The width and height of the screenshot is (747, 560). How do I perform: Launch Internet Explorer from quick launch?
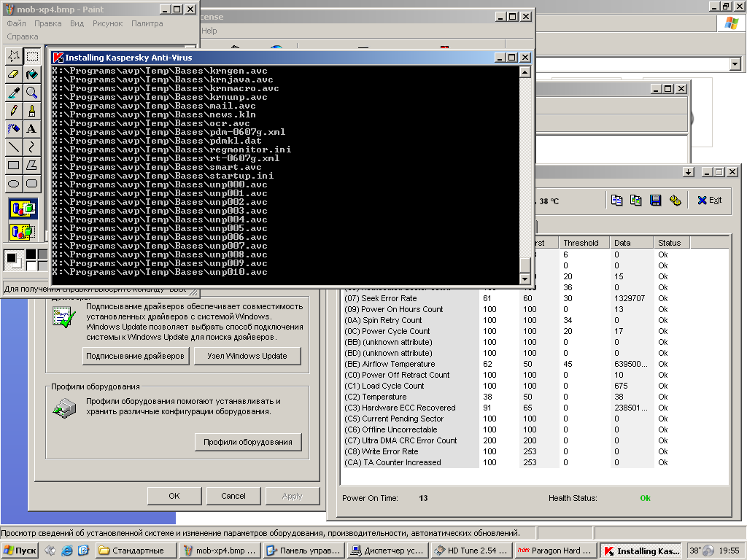66,551
